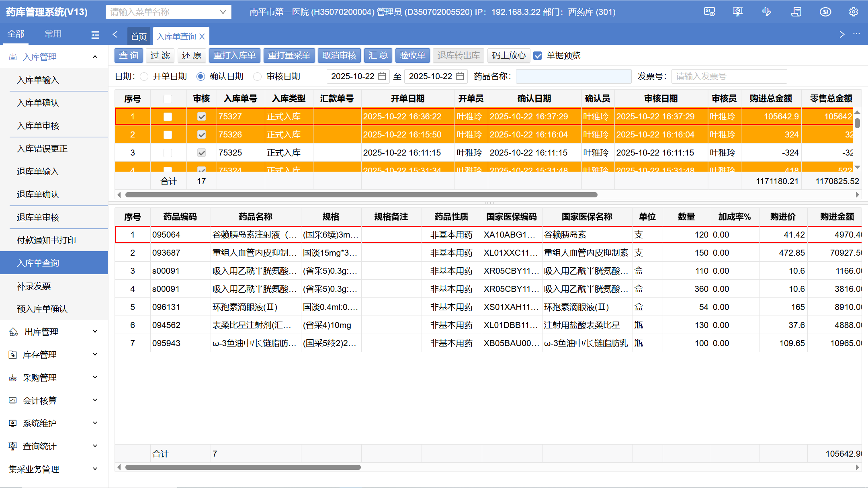Open the receipt document icon in header
This screenshot has width=868, height=488.
tap(796, 12)
